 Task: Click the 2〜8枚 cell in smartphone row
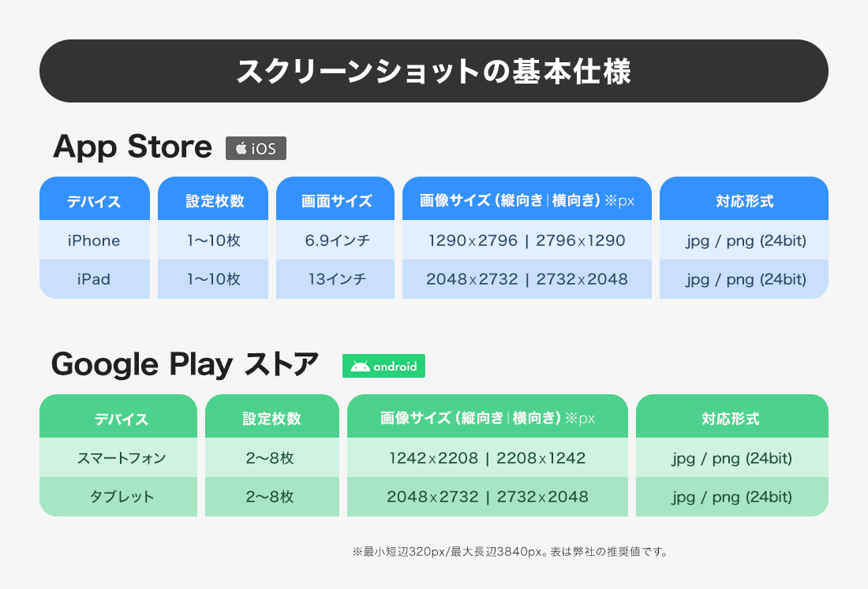271,458
